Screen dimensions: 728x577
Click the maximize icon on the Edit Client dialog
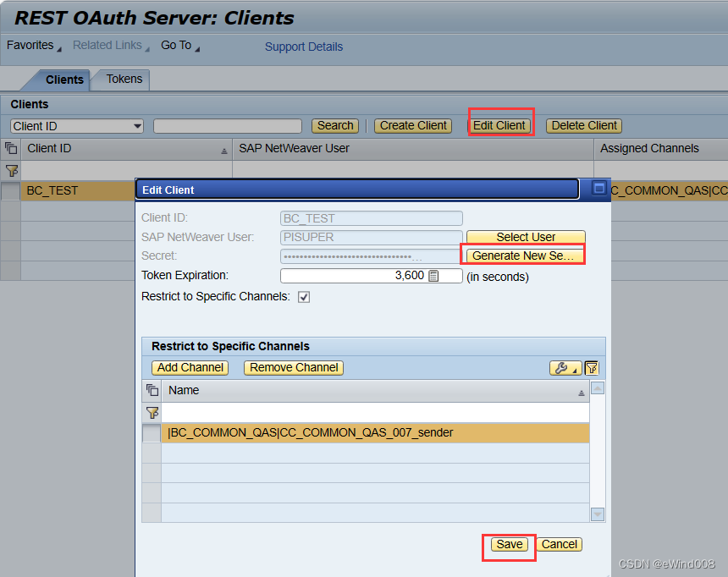pyautogui.click(x=599, y=188)
